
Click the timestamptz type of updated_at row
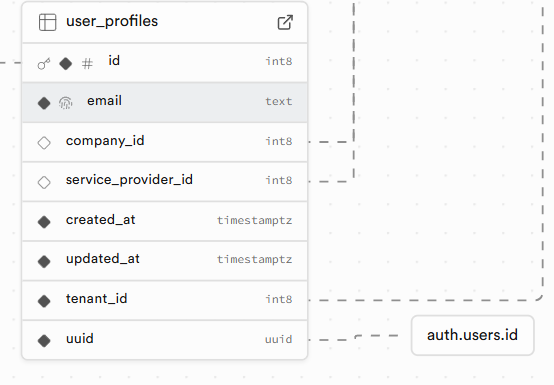254,259
